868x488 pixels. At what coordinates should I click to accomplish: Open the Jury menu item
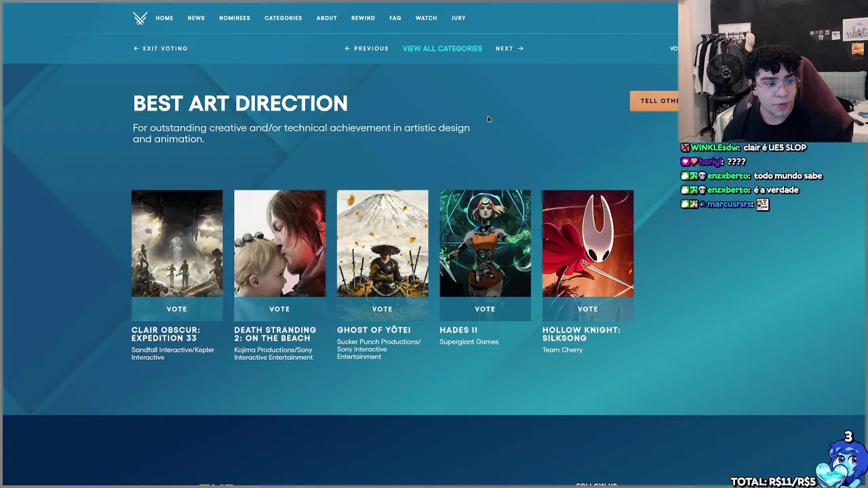458,18
